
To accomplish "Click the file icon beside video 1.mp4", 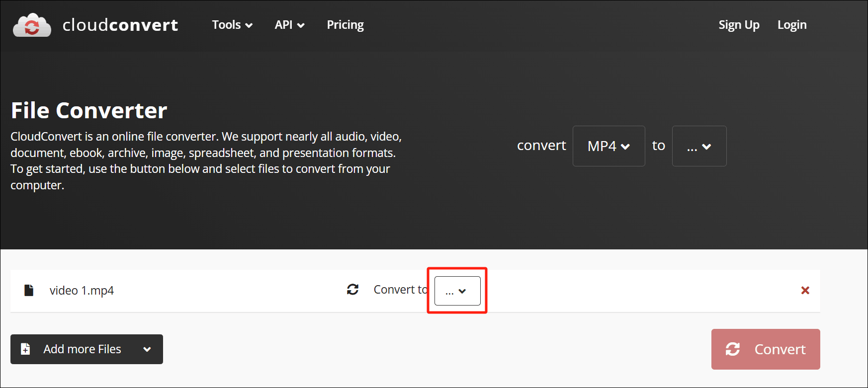I will coord(29,290).
